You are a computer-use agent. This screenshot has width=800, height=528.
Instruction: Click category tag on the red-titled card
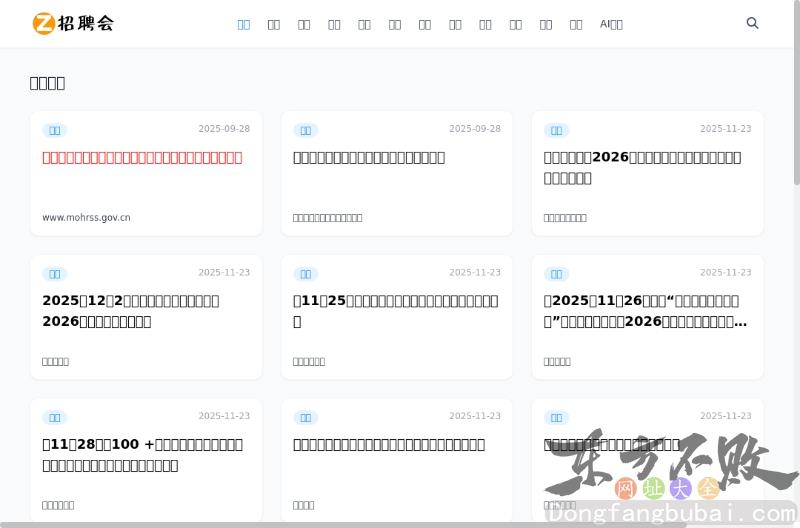tap(55, 130)
